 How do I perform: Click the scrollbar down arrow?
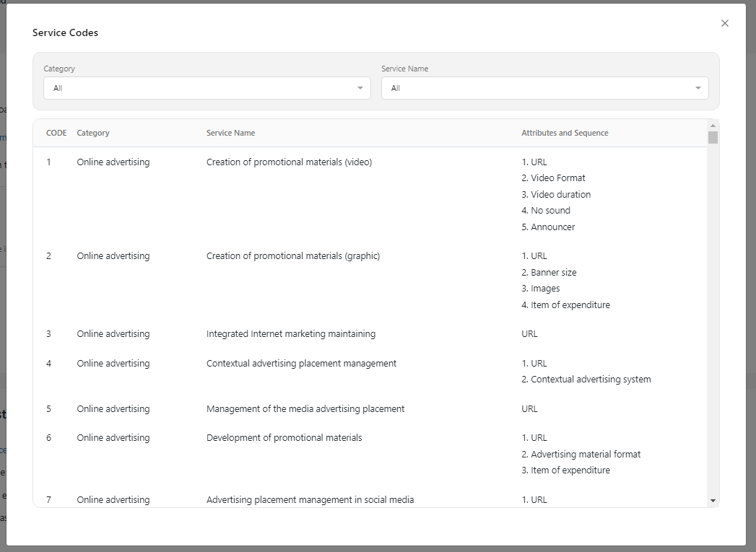coord(713,501)
